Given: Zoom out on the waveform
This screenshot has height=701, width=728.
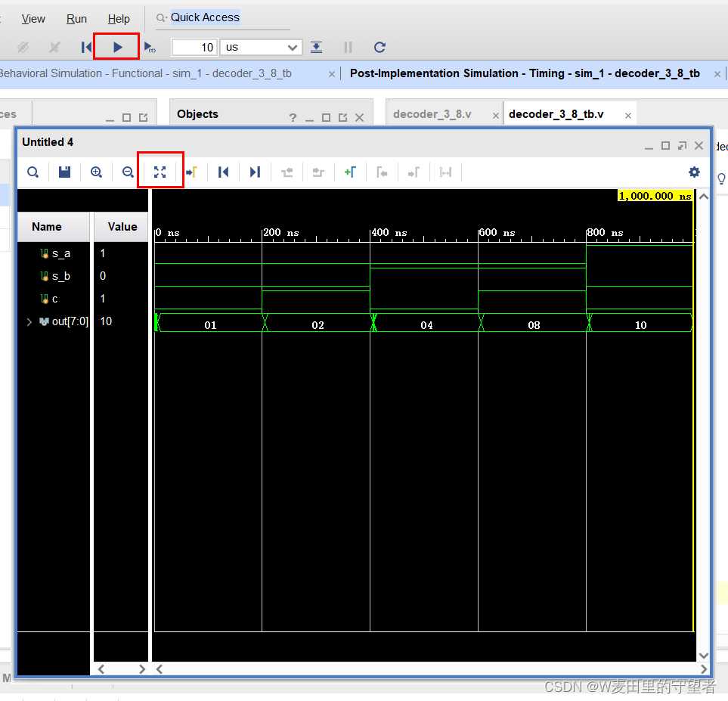Looking at the screenshot, I should pyautogui.click(x=128, y=172).
